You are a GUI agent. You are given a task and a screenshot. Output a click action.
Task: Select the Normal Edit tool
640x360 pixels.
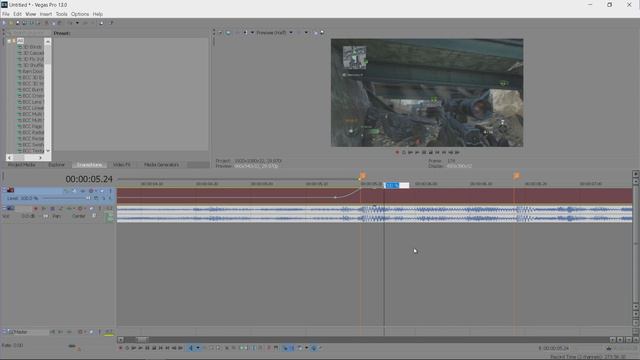point(191,348)
